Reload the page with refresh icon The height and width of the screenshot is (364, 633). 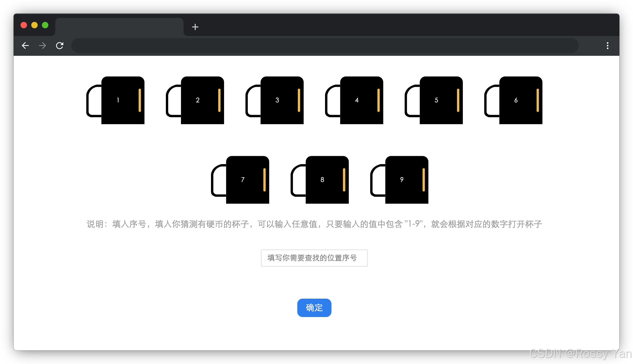click(x=60, y=46)
